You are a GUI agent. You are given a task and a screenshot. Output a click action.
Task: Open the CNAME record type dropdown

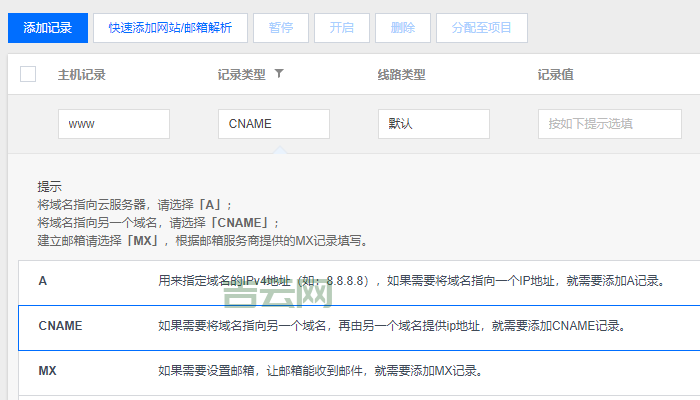(x=274, y=124)
